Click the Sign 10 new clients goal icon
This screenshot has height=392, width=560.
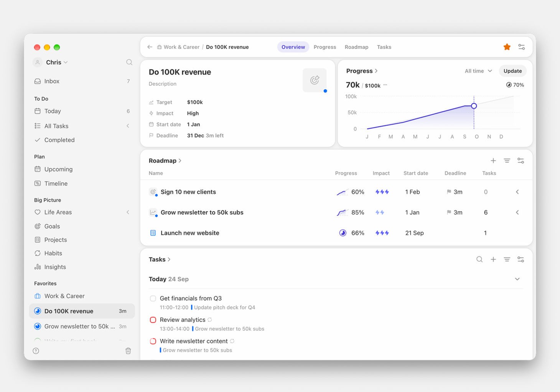[x=153, y=192]
